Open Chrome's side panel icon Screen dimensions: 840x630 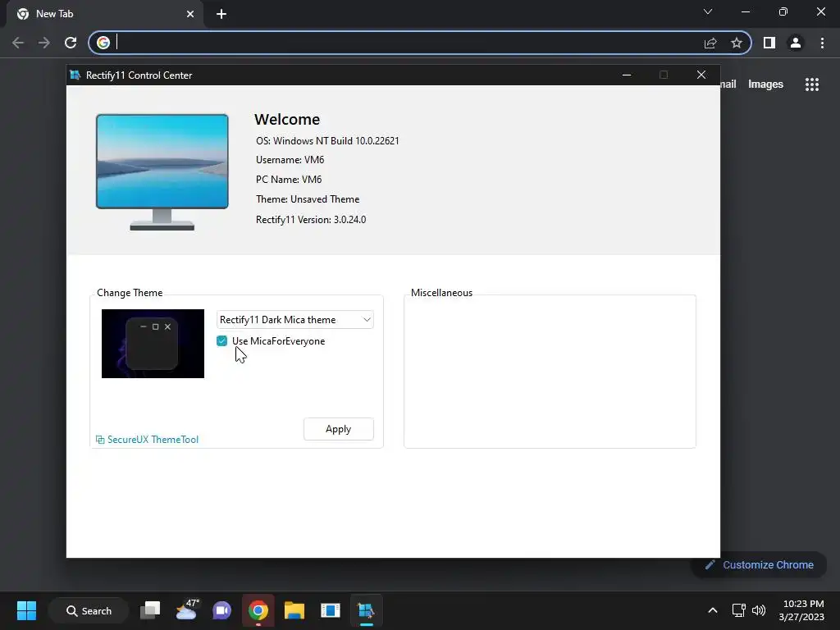769,43
